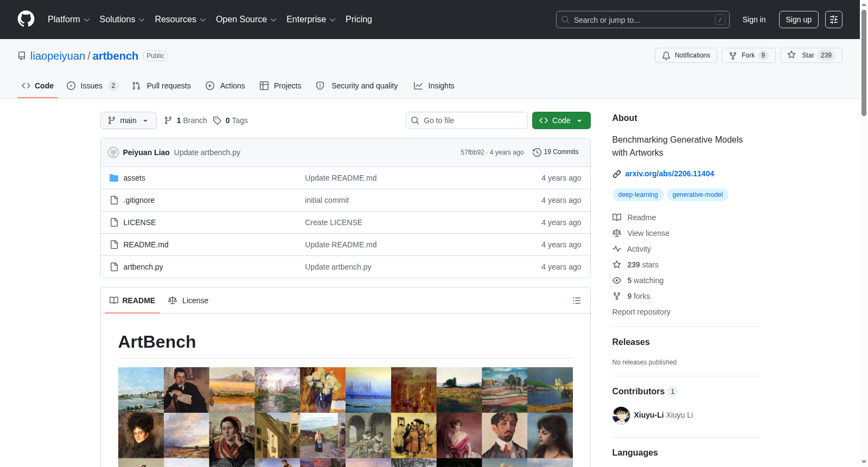
Task: Open the Pull requests tab
Action: (x=162, y=86)
